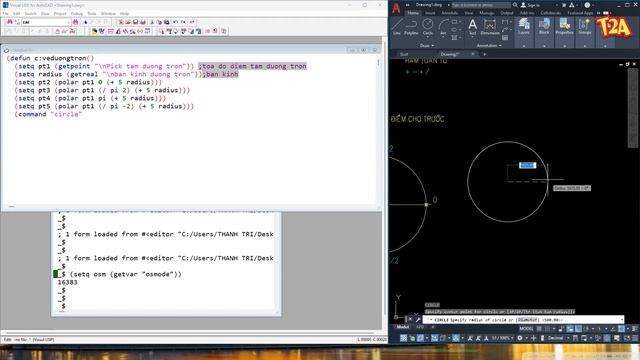Select the Ellipse tool in Draw panel

[x=454, y=30]
